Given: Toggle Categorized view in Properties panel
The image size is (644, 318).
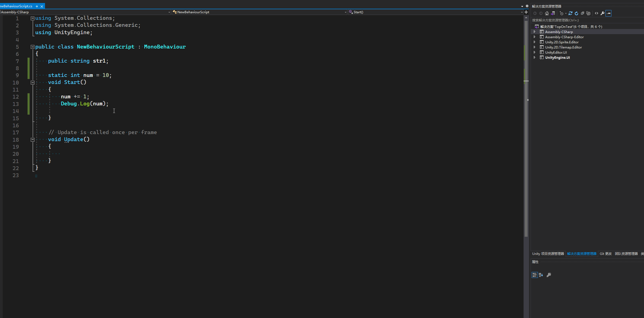Looking at the screenshot, I should point(534,275).
